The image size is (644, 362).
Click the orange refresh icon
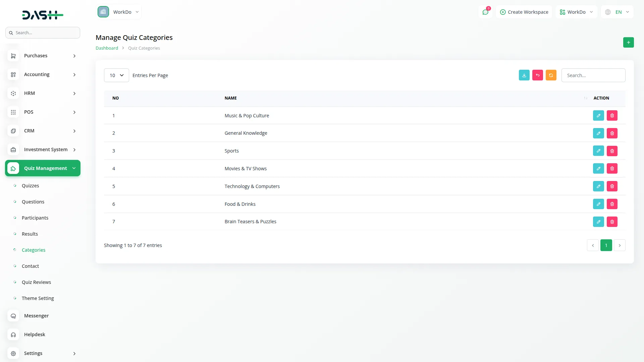click(551, 75)
